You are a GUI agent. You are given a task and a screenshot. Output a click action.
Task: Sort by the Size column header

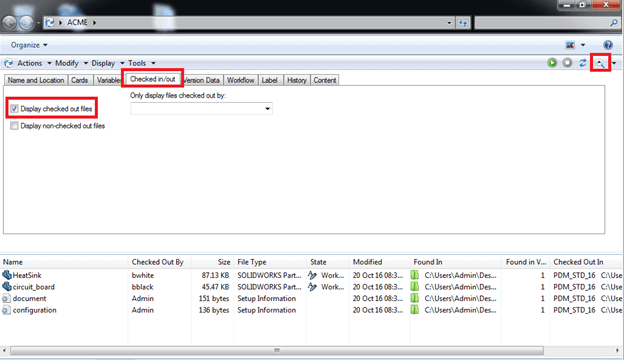(213, 262)
